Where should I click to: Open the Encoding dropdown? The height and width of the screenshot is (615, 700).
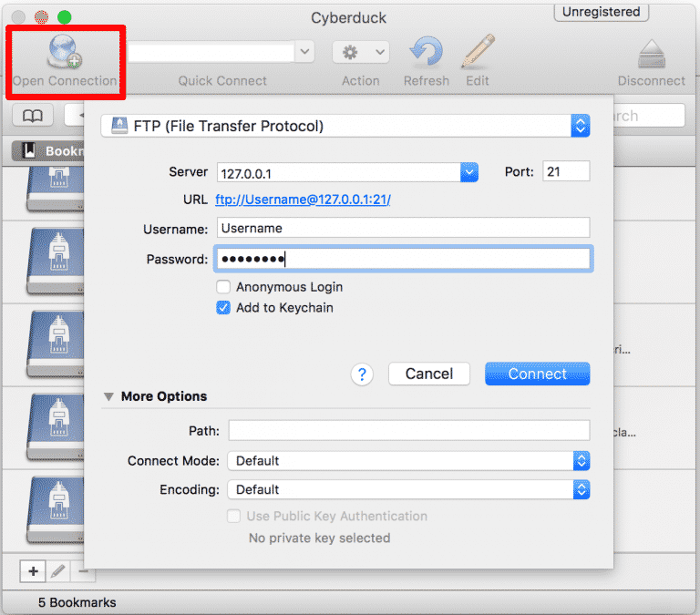coord(408,489)
